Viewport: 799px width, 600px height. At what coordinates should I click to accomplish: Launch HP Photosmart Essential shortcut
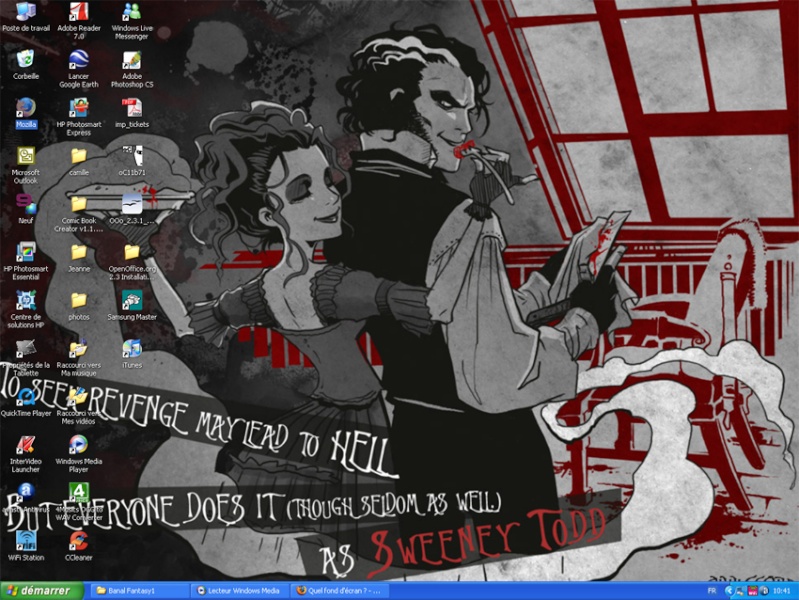pyautogui.click(x=25, y=261)
